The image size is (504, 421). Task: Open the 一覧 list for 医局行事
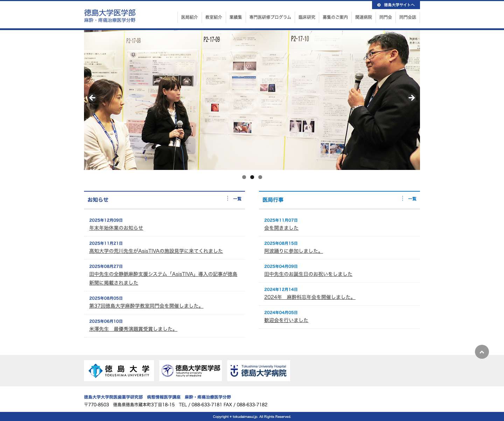coord(412,199)
